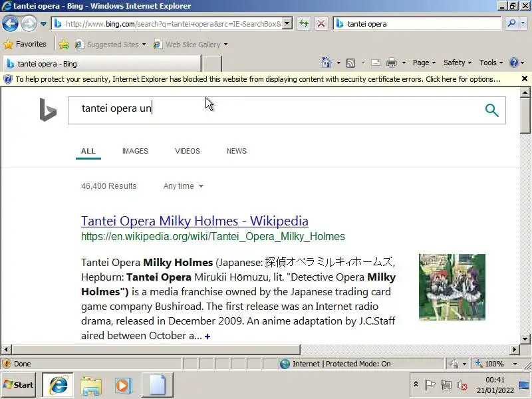Expand Web Slice Gallery dropdown arrow
Viewport: 532px width, 399px height.
226,45
